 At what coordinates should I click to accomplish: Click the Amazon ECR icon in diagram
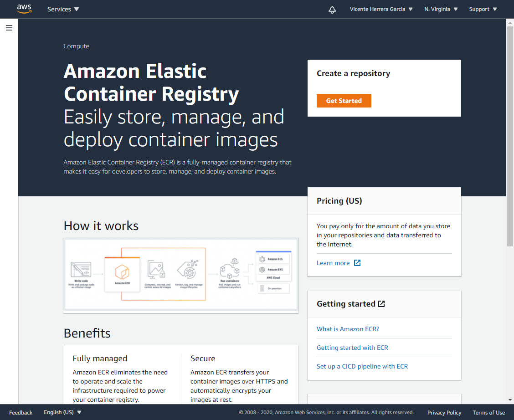point(122,272)
